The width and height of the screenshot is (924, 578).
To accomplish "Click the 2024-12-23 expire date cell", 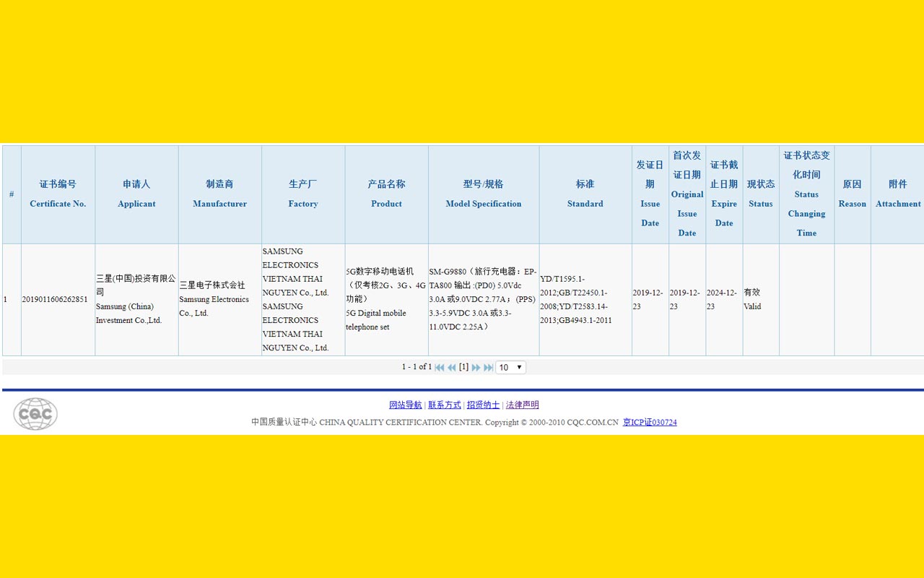I will coord(724,299).
